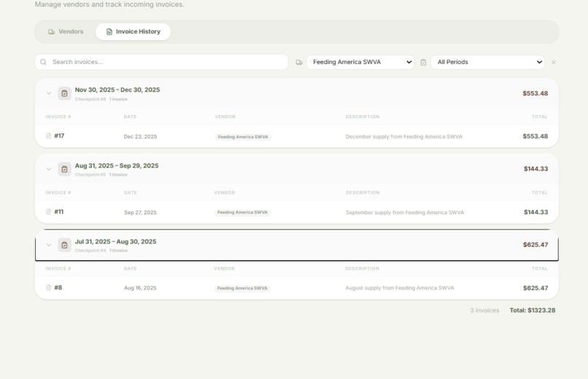This screenshot has width=588, height=379.
Task: Open invoice #11
Action: 59,211
